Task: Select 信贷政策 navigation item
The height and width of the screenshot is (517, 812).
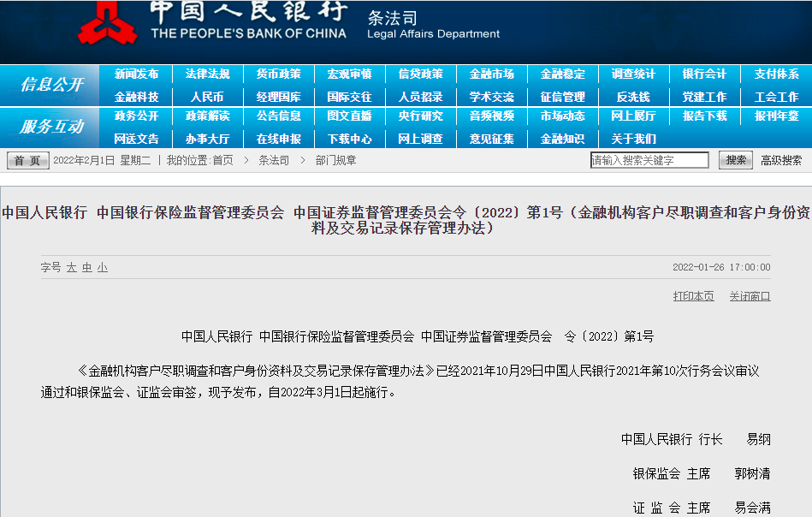Action: (x=420, y=74)
